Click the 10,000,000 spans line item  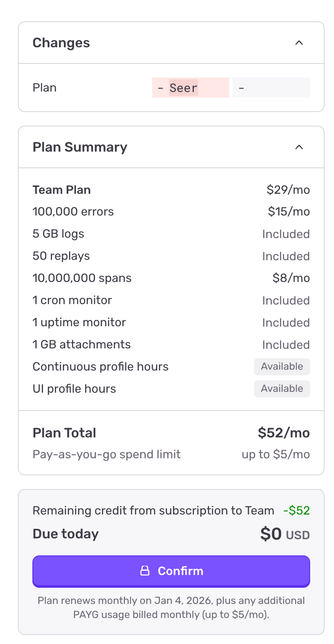tap(82, 278)
